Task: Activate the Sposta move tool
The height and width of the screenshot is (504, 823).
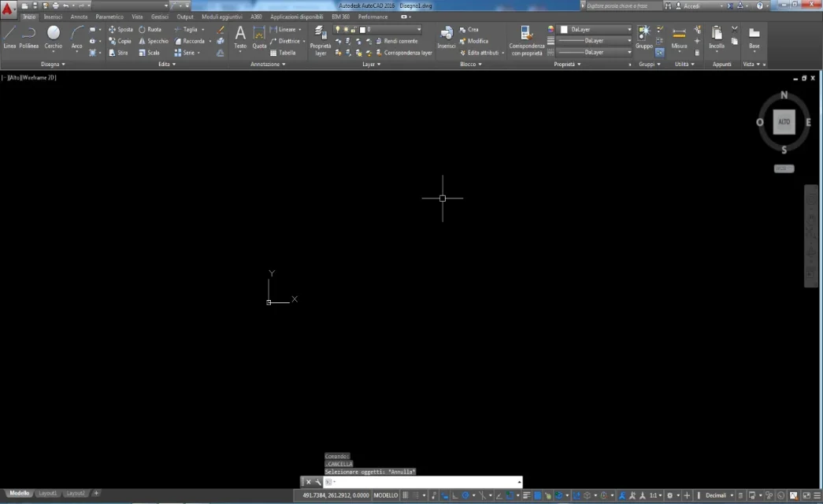Action: click(x=120, y=29)
